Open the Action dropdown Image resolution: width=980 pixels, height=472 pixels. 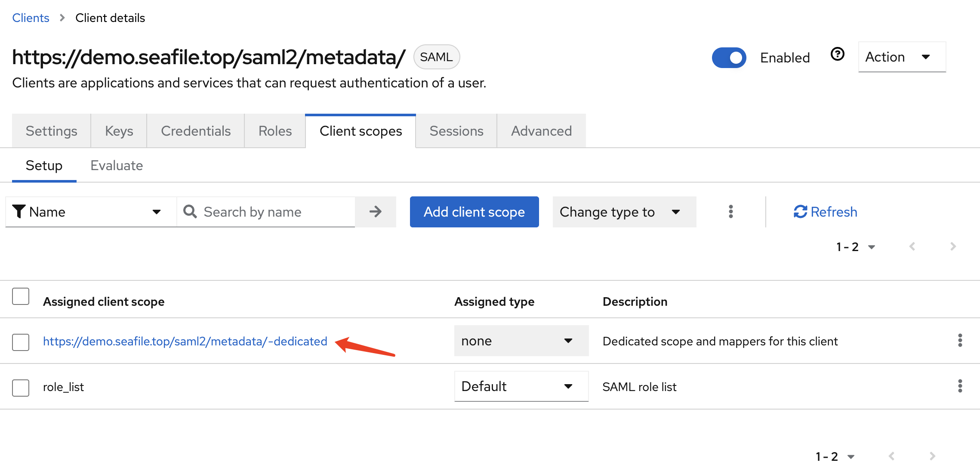point(901,57)
